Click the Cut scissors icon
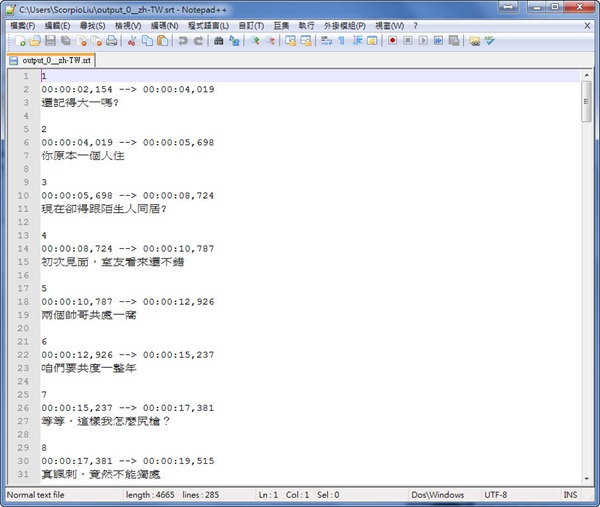The image size is (600, 507). tap(132, 41)
